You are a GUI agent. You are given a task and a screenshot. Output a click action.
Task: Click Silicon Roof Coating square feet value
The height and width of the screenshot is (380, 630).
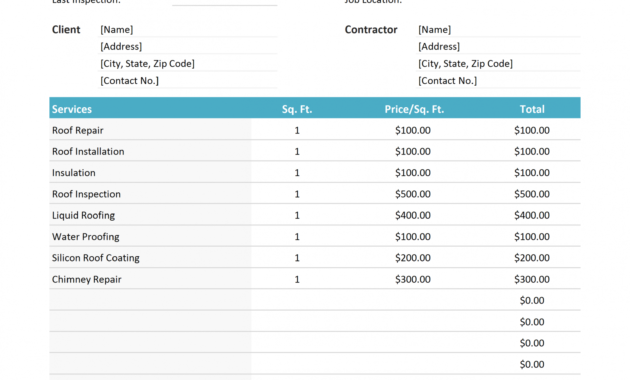[x=297, y=258]
